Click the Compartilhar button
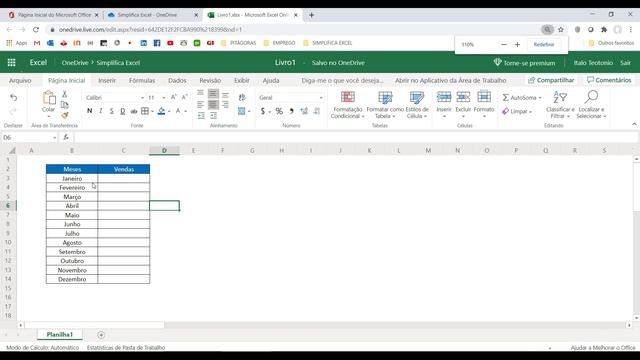Viewport: 640px width, 360px height. click(x=551, y=80)
